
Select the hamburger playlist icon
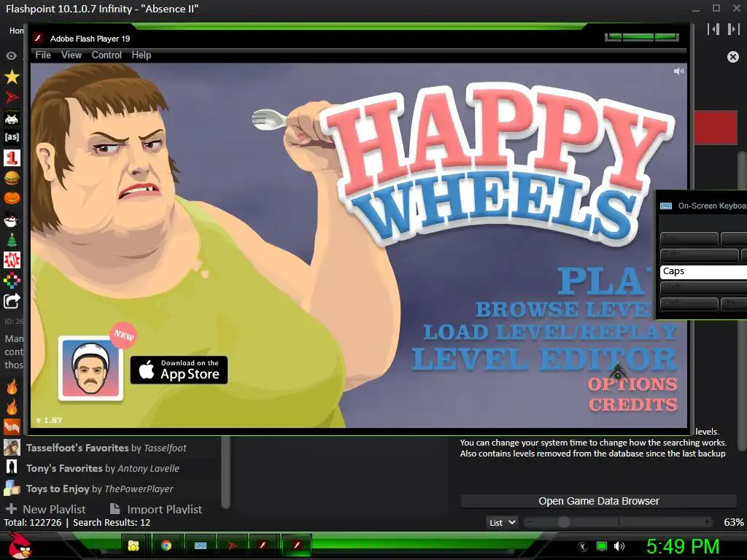(x=12, y=178)
